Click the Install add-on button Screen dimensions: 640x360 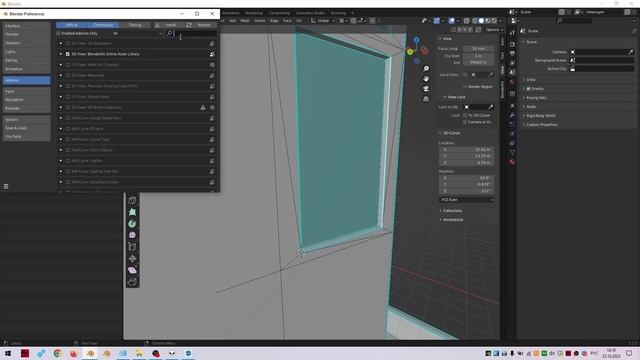point(169,25)
